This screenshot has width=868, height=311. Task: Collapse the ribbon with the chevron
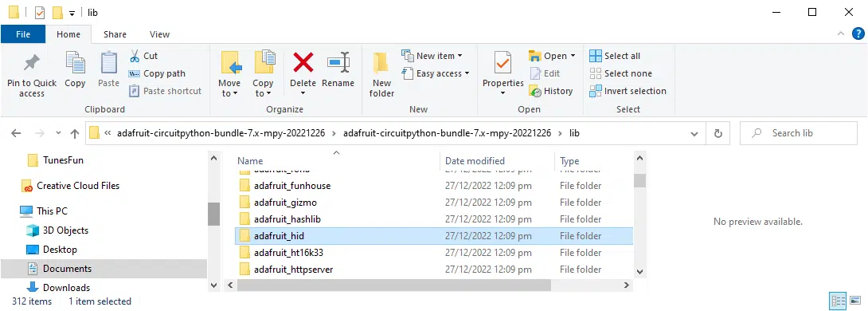click(x=842, y=34)
